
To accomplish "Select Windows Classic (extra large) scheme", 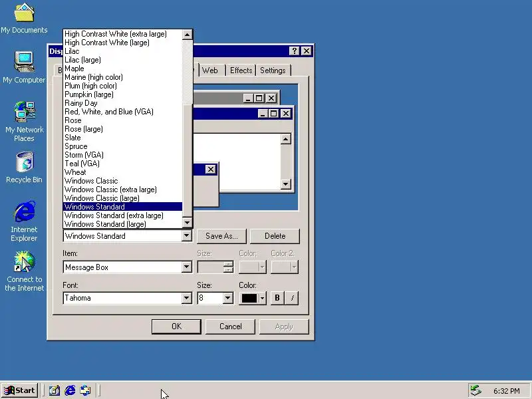I will [122, 190].
